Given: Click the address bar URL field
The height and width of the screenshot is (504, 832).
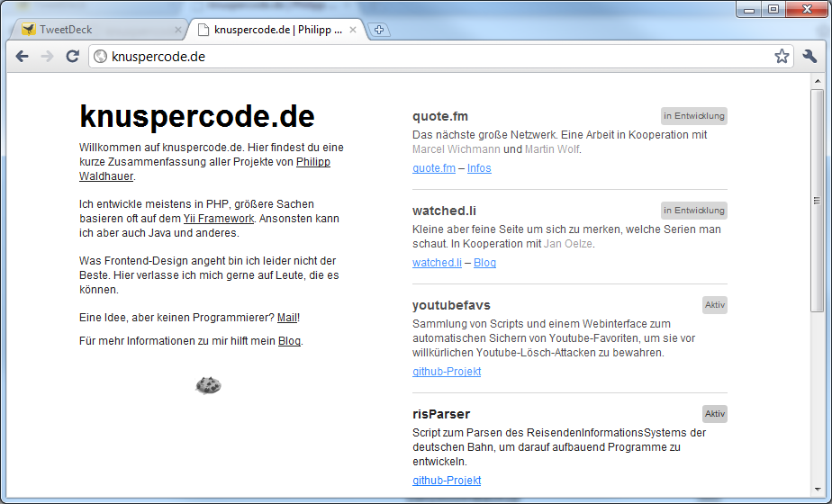Looking at the screenshot, I should 432,57.
